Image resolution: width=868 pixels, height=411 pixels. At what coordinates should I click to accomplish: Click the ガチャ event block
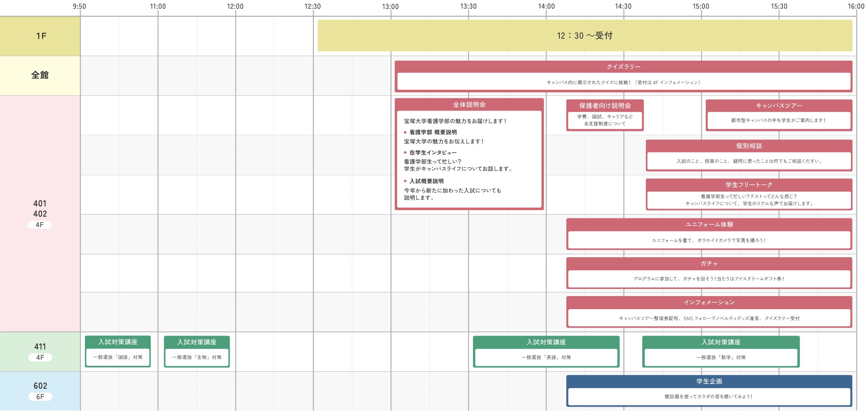pos(709,273)
